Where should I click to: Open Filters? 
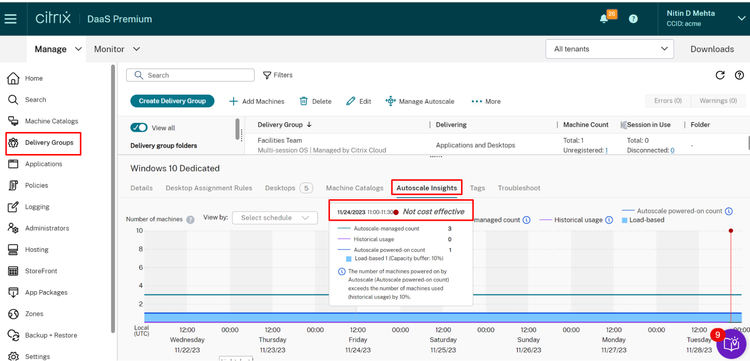278,75
